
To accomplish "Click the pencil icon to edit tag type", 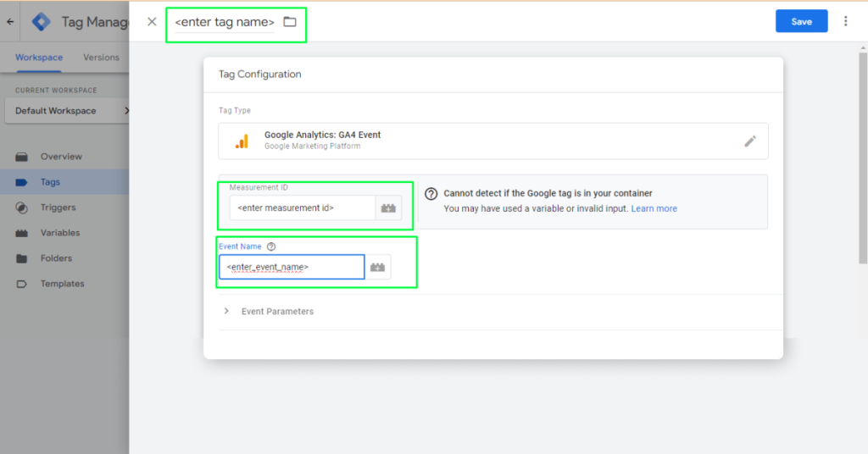I will [749, 141].
